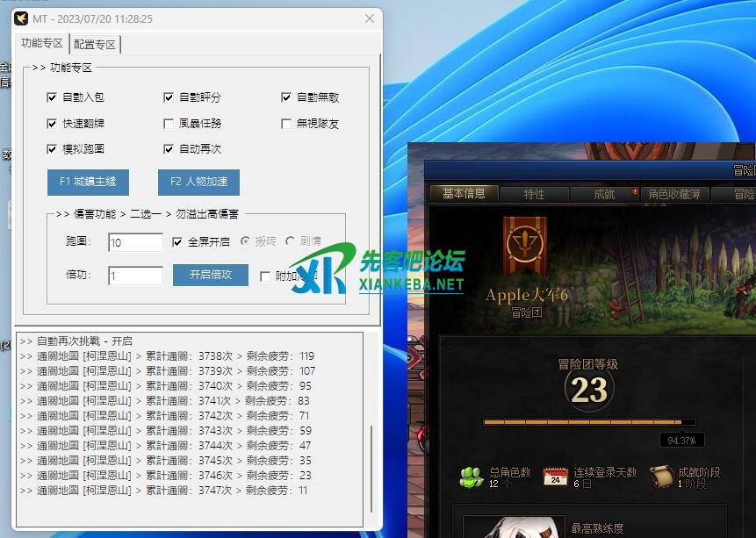756x538 pixels.
Task: Click the MT bird icon in title bar
Action: coord(20,18)
